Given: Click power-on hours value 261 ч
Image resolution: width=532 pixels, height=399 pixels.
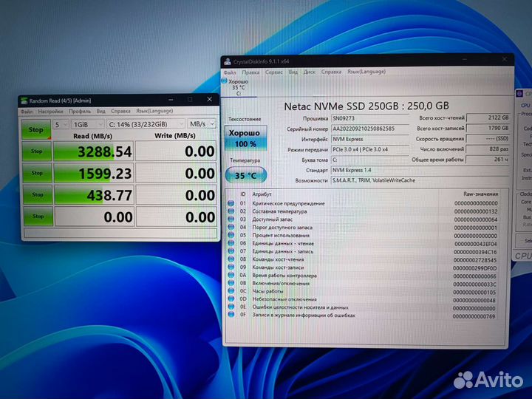Looking at the screenshot, I should click(x=488, y=159).
